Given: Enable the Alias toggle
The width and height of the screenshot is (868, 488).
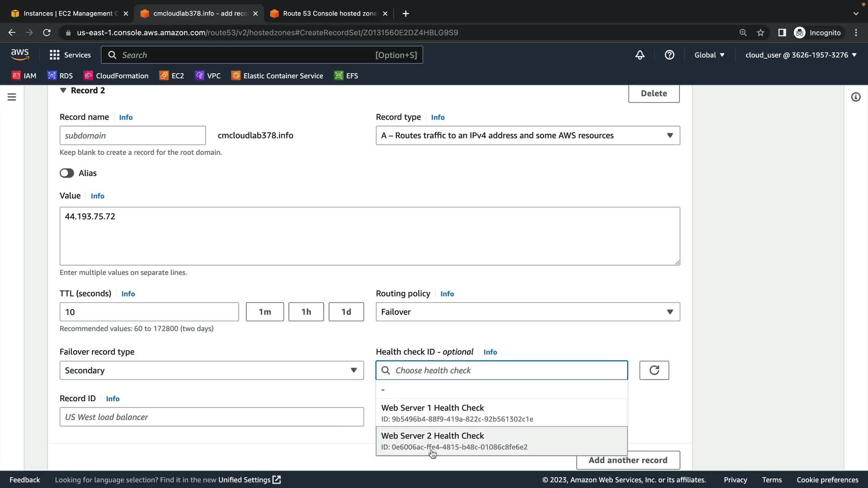Looking at the screenshot, I should (x=67, y=173).
